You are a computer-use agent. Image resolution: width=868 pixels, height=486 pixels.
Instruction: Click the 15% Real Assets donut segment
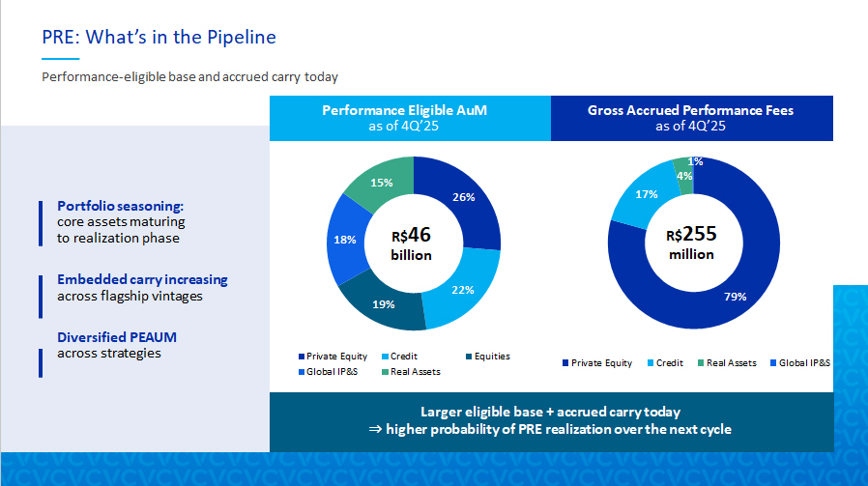point(379,182)
